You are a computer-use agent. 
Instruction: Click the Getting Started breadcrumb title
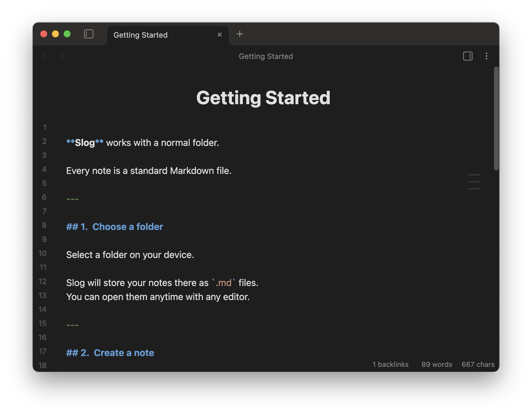click(266, 56)
